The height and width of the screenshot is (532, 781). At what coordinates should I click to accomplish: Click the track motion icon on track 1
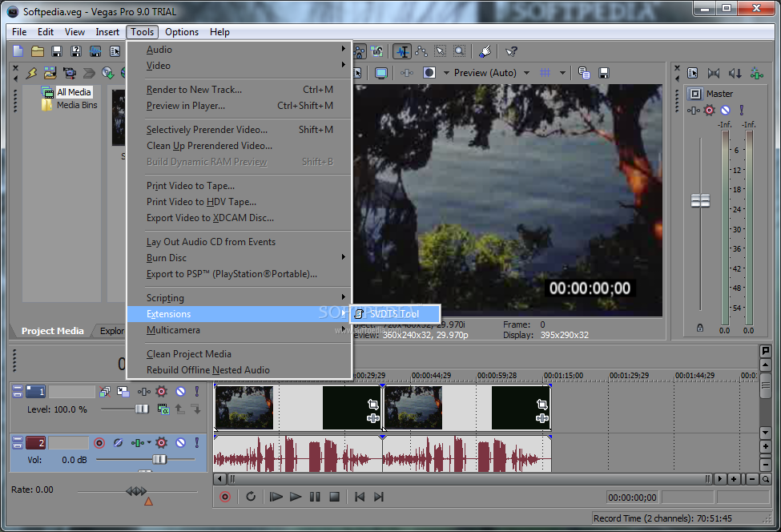[123, 392]
